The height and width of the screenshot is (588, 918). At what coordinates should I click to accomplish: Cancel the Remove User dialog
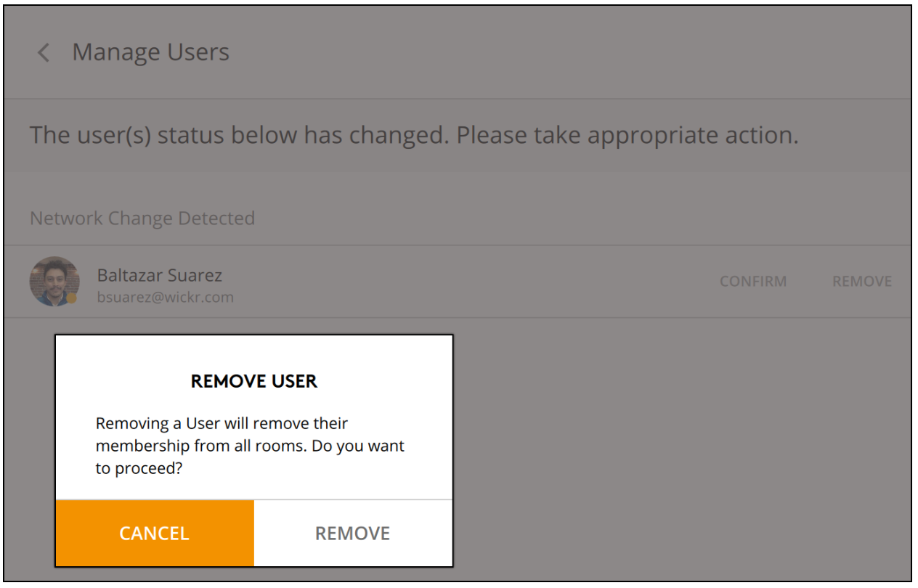pyautogui.click(x=155, y=534)
